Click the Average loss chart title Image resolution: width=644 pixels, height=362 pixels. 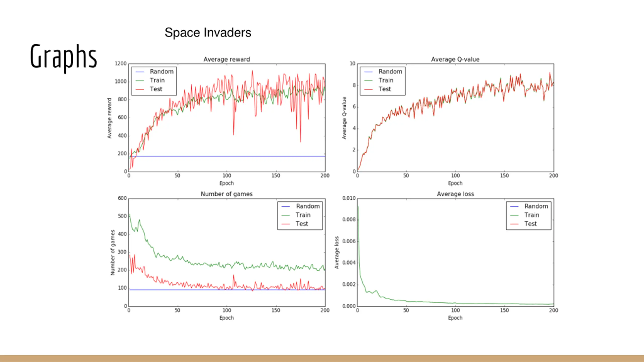[455, 194]
